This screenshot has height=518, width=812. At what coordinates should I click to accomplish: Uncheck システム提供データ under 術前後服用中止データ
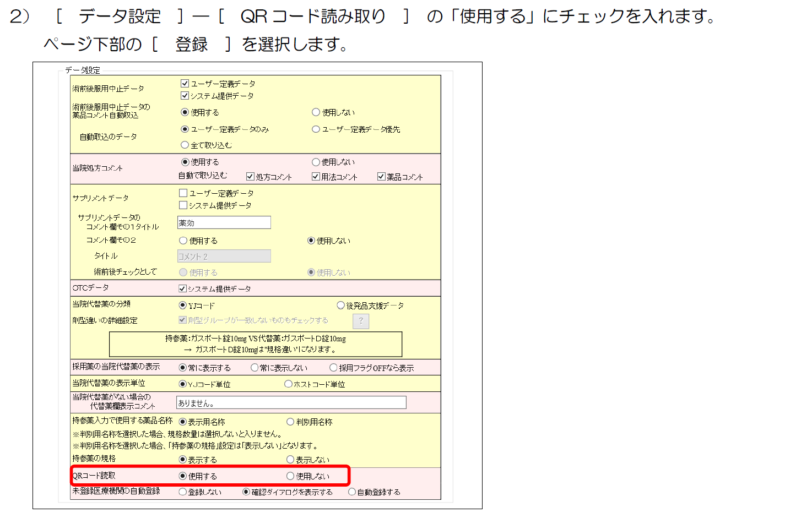coord(185,96)
